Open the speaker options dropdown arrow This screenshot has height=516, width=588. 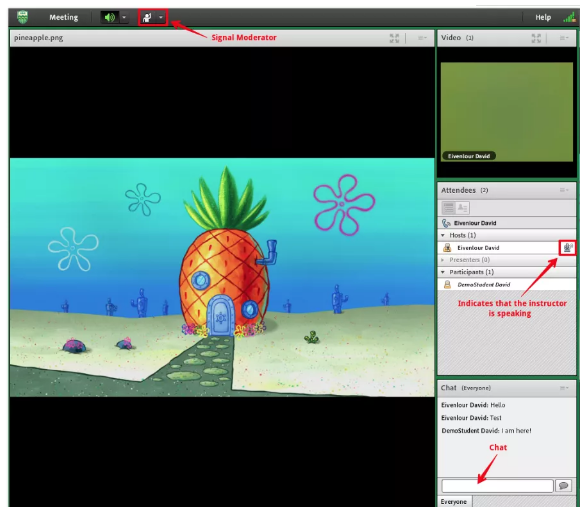tap(124, 17)
